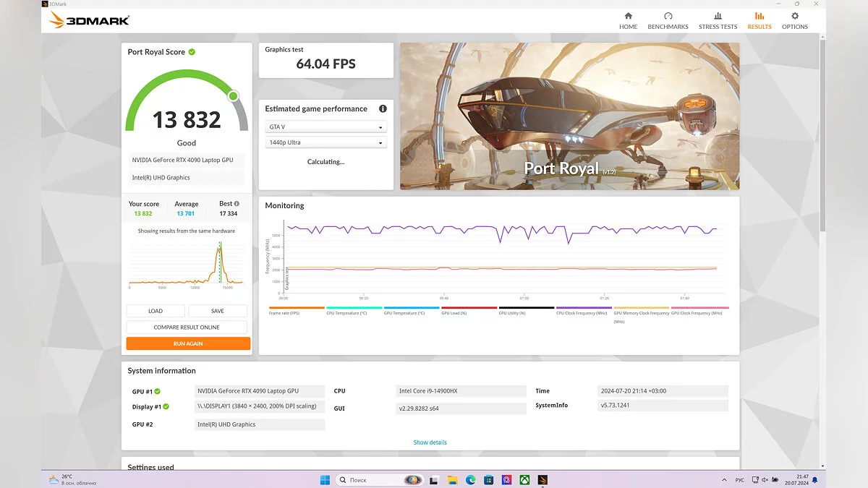Click the Compare Result Online button

click(x=187, y=328)
